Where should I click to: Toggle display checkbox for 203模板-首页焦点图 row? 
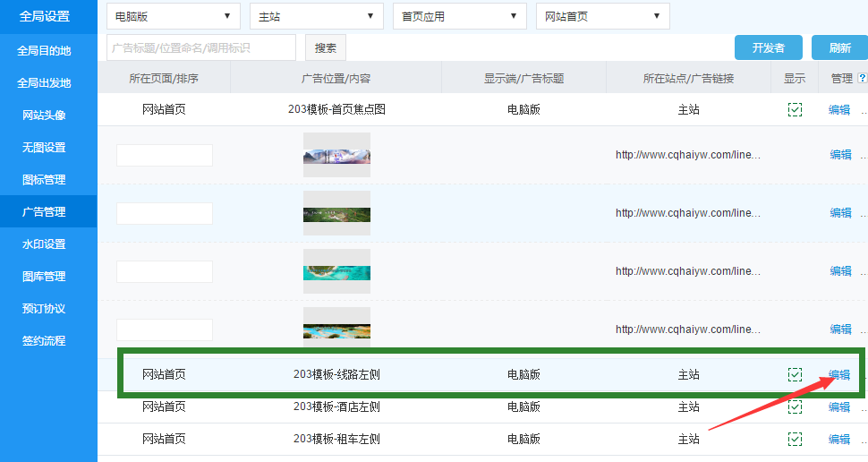click(795, 110)
